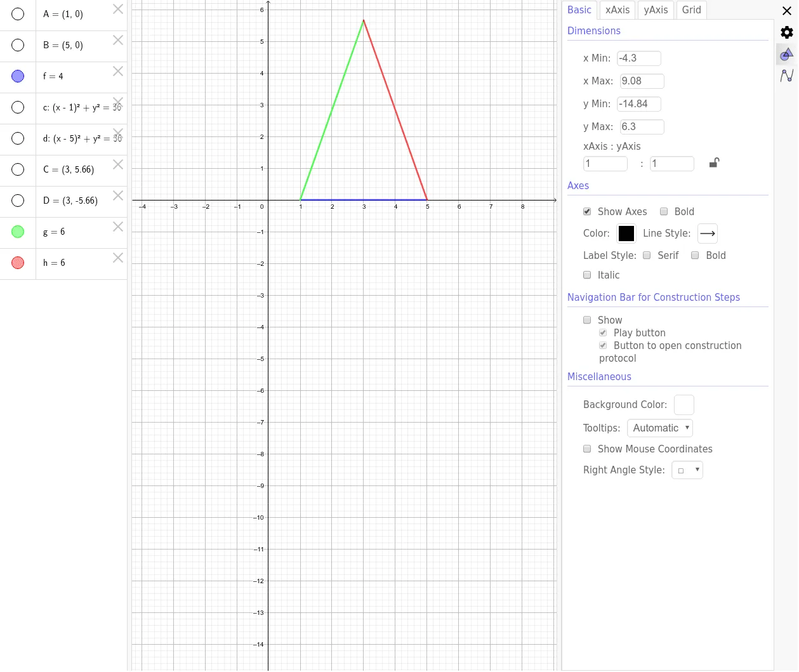
Task: Click the x Min input field
Action: tap(639, 58)
